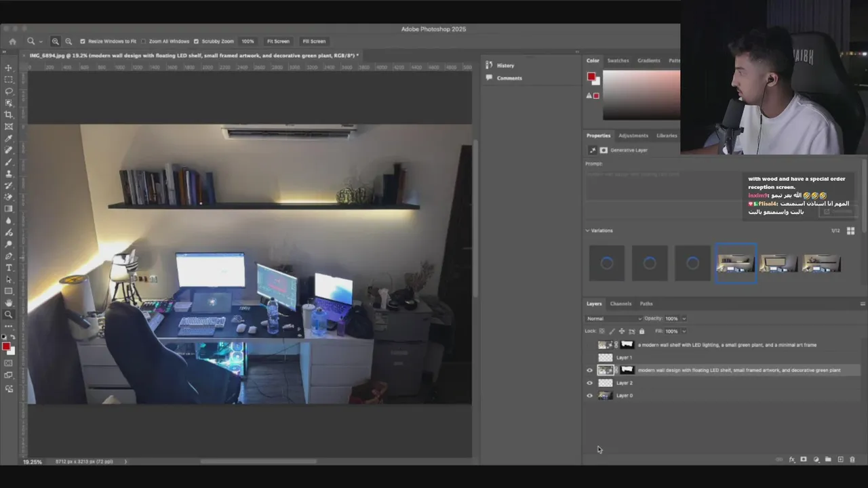The height and width of the screenshot is (488, 868).
Task: Toggle Scrubby Zoom checkbox
Action: pos(196,41)
